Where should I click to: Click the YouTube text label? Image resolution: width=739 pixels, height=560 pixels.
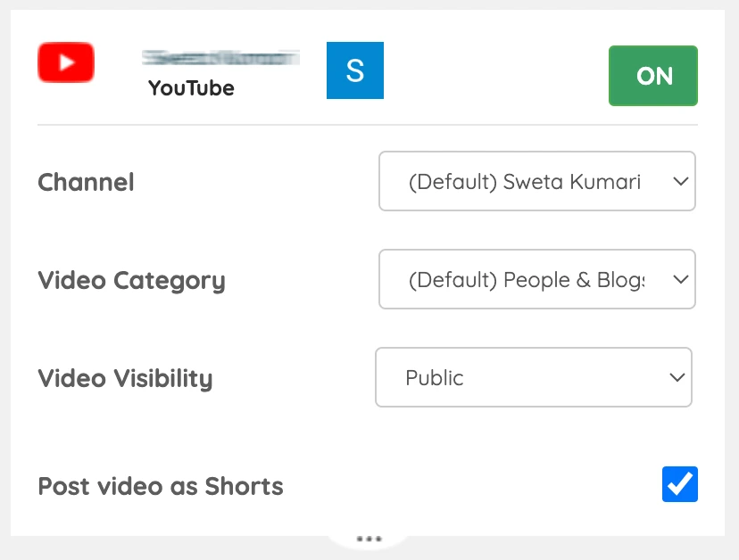tap(190, 88)
